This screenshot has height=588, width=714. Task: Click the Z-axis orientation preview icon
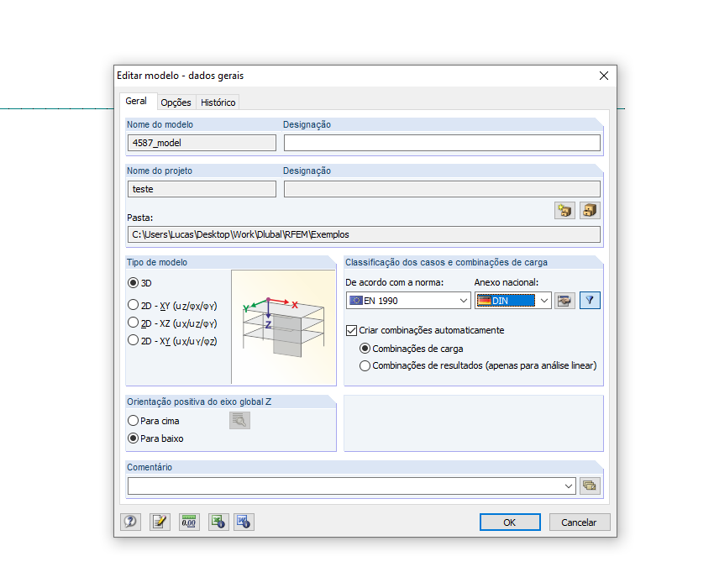coord(239,420)
